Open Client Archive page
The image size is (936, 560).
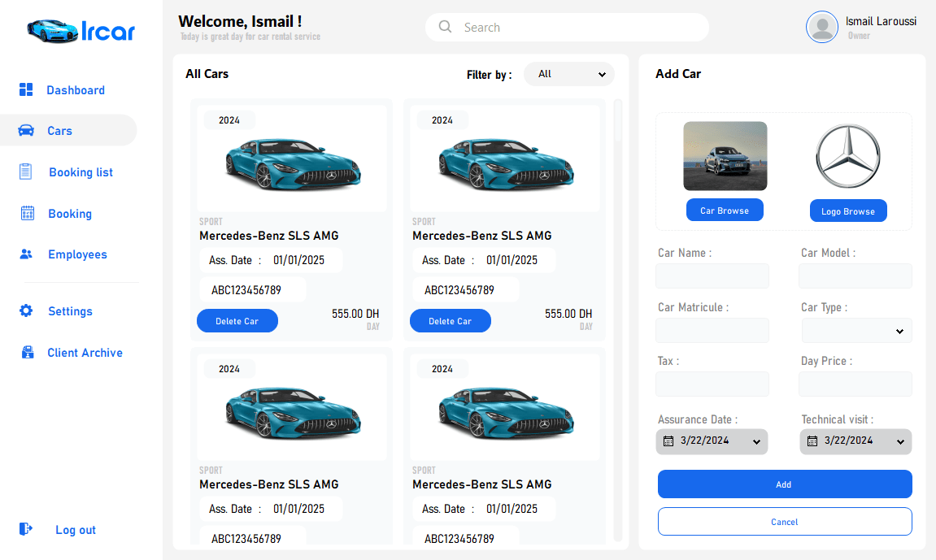pos(85,353)
